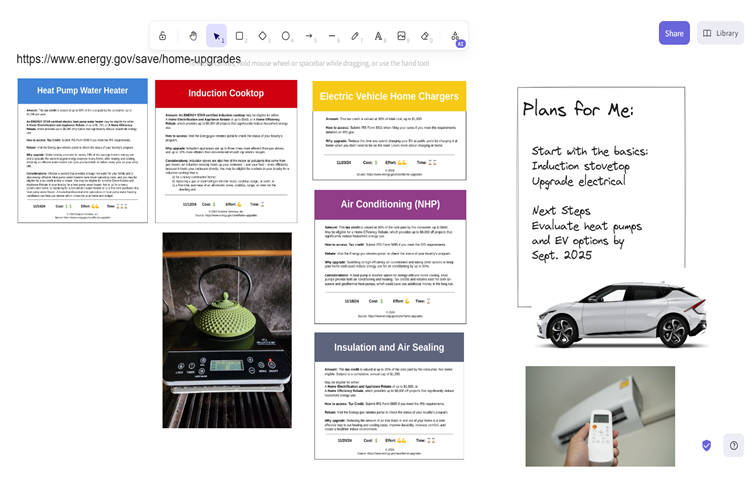
Task: Select the induction kettle photo
Action: [x=227, y=330]
